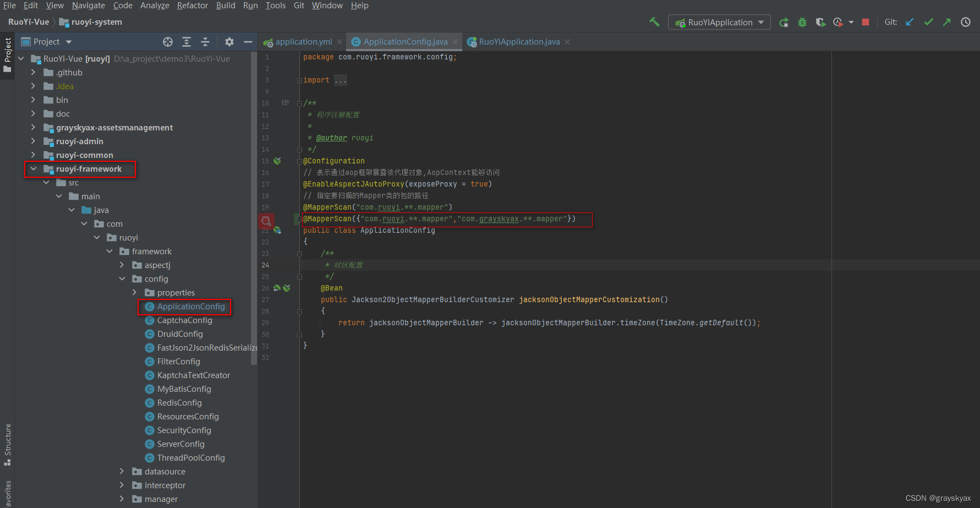Start debugging with the bug icon
Image resolution: width=980 pixels, height=508 pixels.
(802, 22)
